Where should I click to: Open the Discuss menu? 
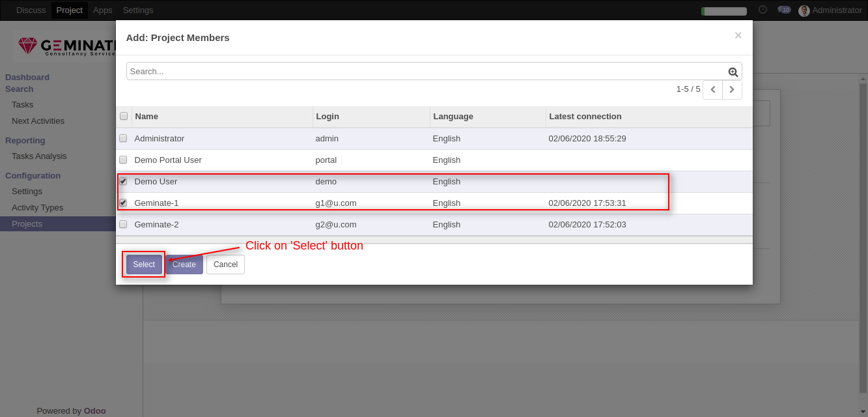(x=31, y=10)
